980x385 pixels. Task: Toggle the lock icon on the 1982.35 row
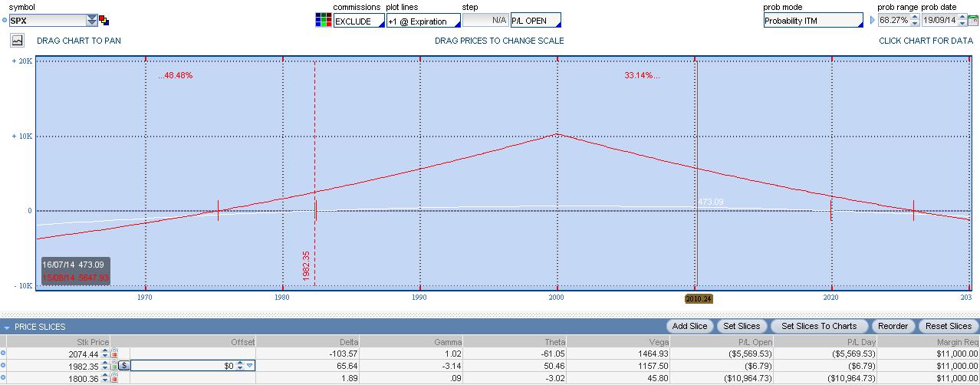tap(114, 366)
